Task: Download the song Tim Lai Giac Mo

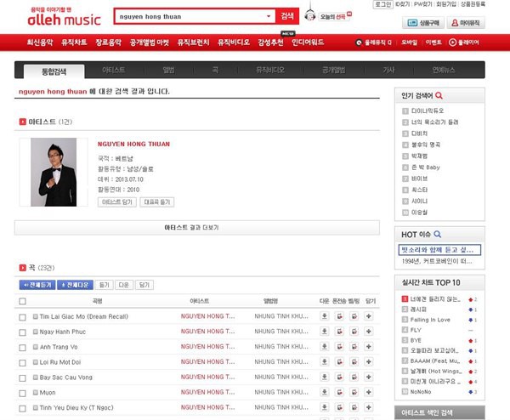Action: click(x=325, y=316)
